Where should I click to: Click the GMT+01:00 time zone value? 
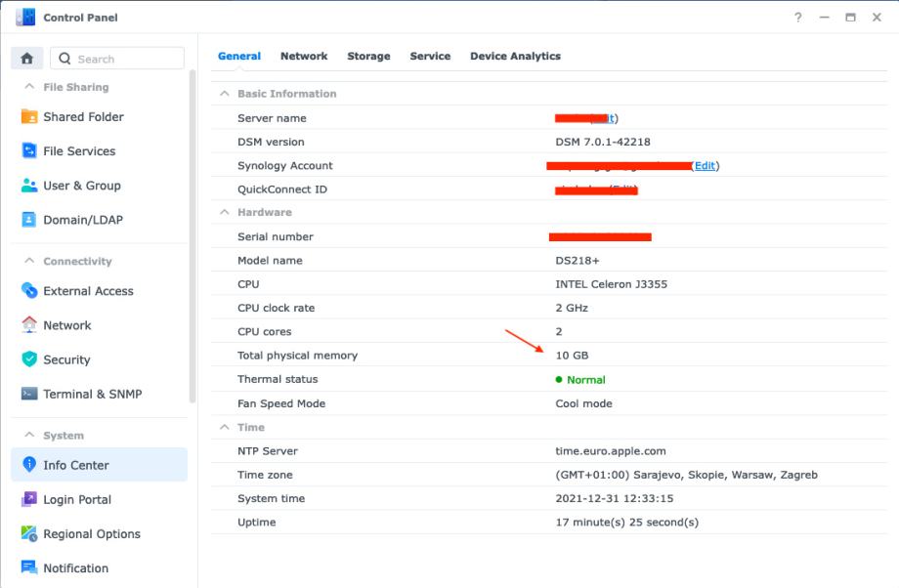tap(686, 475)
